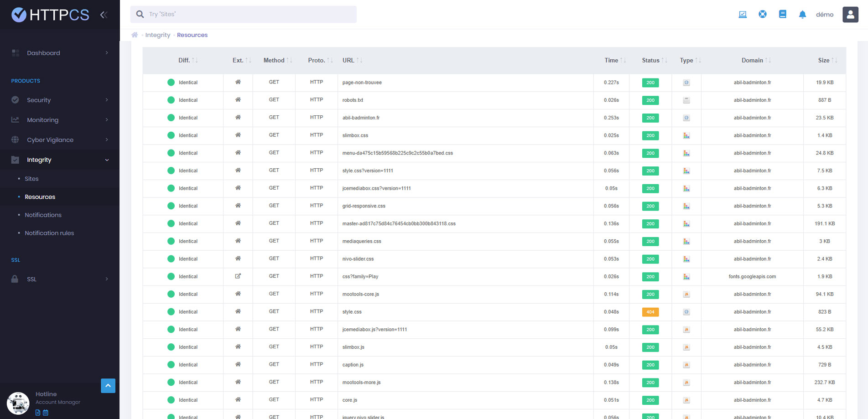Click URL jcemediabox.js?version=1111

click(x=375, y=329)
